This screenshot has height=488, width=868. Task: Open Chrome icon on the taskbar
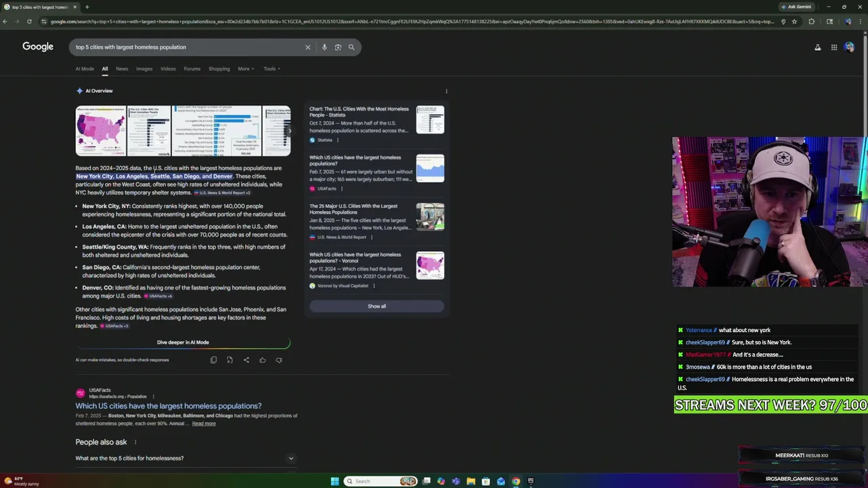[x=515, y=481]
